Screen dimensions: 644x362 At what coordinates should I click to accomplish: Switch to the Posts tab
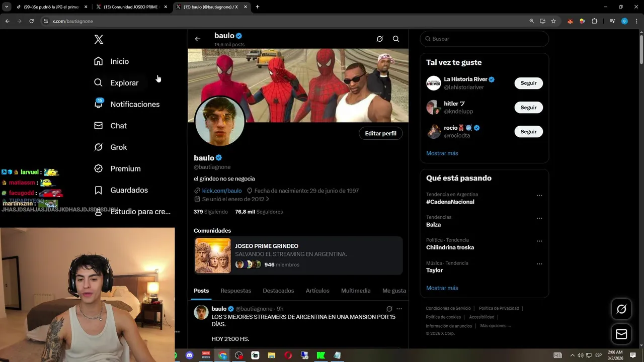point(201,291)
